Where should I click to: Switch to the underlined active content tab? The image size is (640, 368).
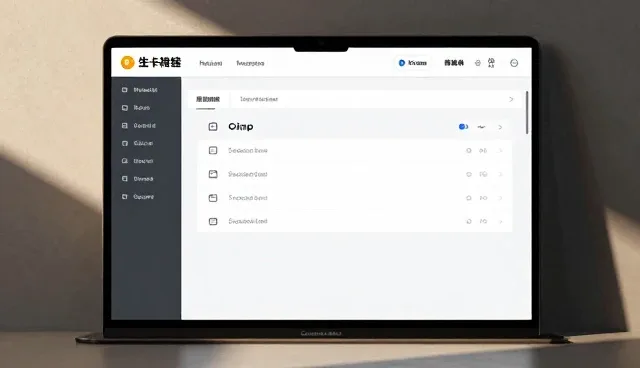[207, 100]
